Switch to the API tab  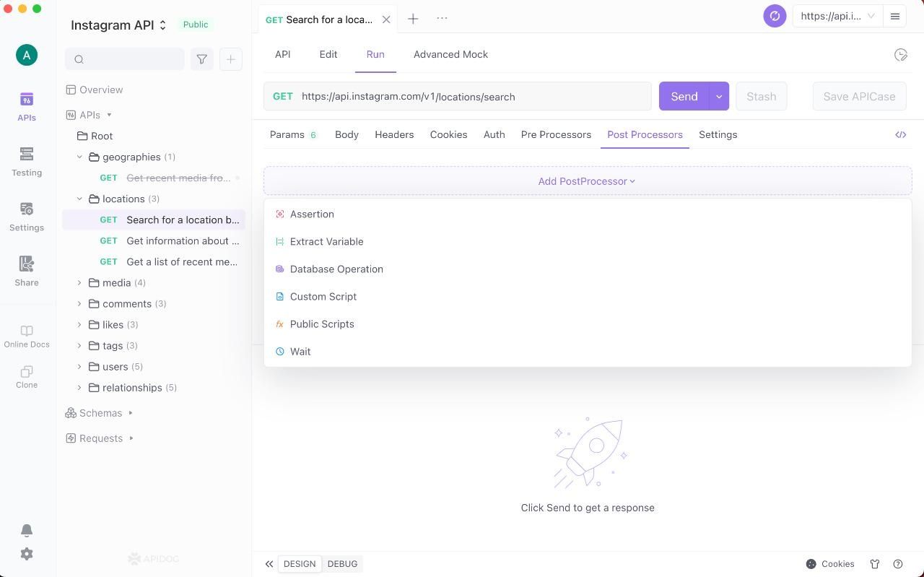tap(283, 54)
